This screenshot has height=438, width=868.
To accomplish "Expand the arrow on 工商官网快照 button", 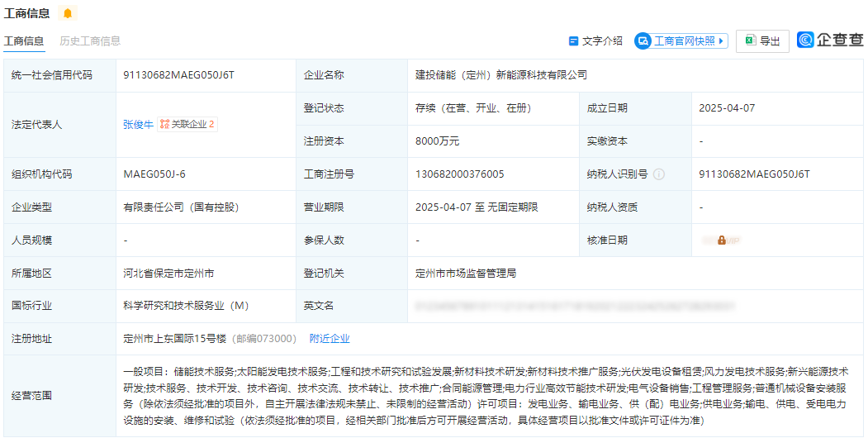I will tap(721, 40).
